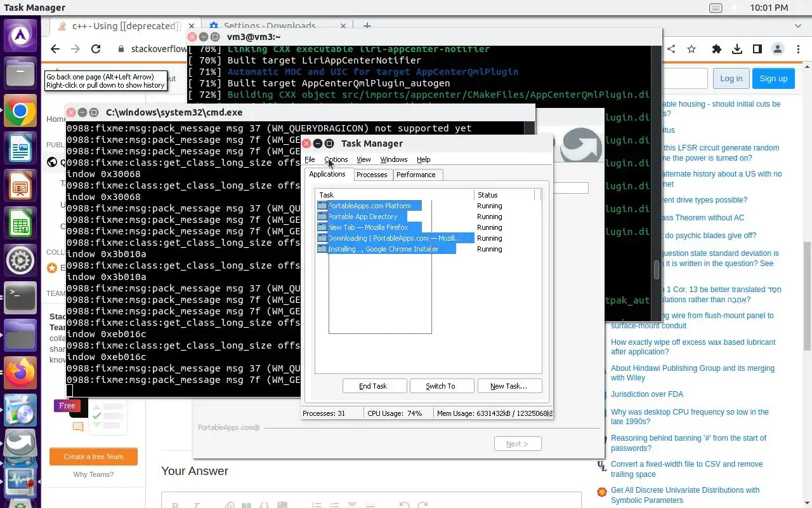Open Get All Discrete Univariate Distributions link
The height and width of the screenshot is (508, 812).
tap(685, 495)
